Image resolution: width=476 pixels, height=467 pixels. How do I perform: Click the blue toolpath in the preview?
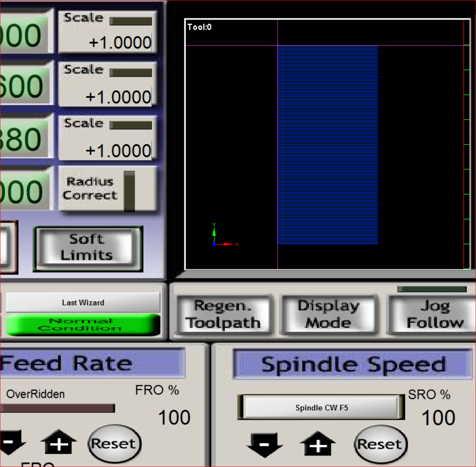(x=328, y=145)
